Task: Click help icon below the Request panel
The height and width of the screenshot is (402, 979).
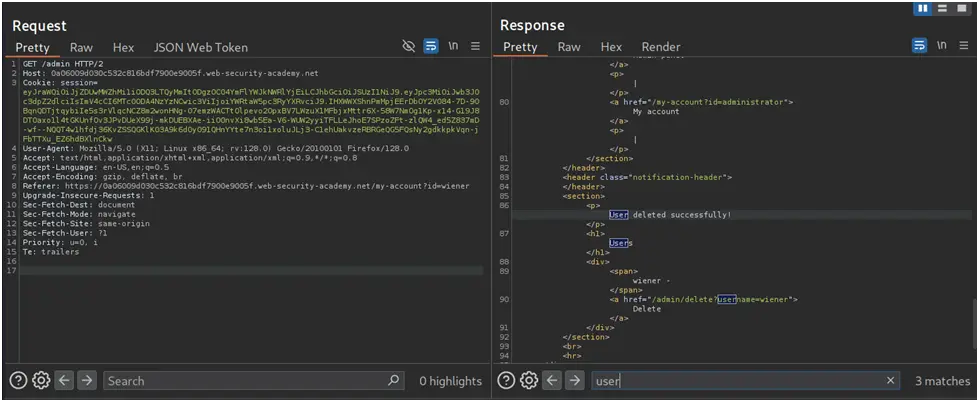Action: pos(18,380)
